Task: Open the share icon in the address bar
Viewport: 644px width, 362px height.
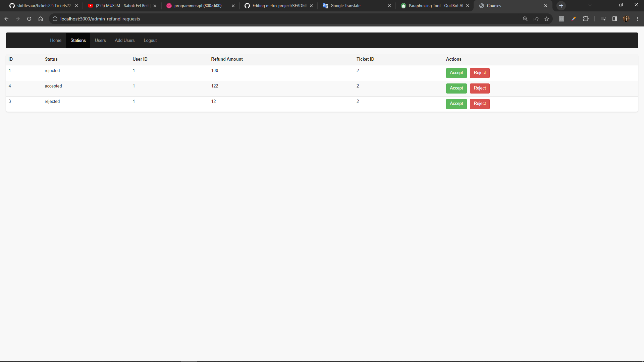Action: [536, 19]
